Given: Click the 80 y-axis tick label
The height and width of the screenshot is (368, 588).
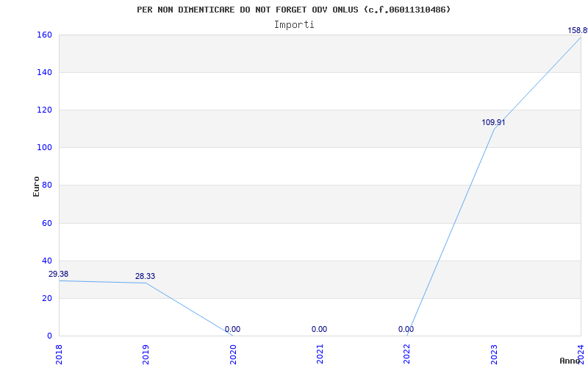Looking at the screenshot, I should [47, 185].
